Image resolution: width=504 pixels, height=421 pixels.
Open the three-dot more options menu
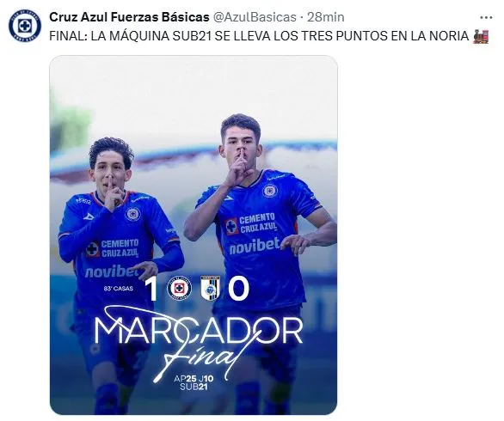pyautogui.click(x=486, y=18)
